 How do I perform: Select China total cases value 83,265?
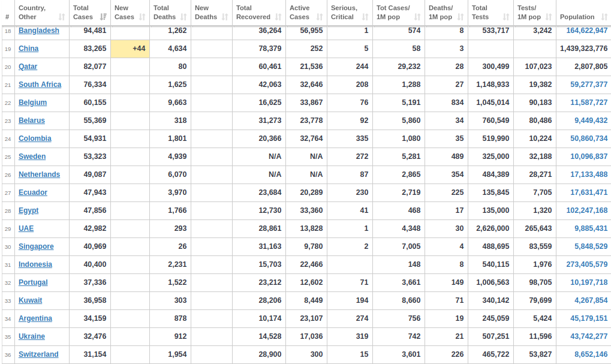[x=95, y=49]
